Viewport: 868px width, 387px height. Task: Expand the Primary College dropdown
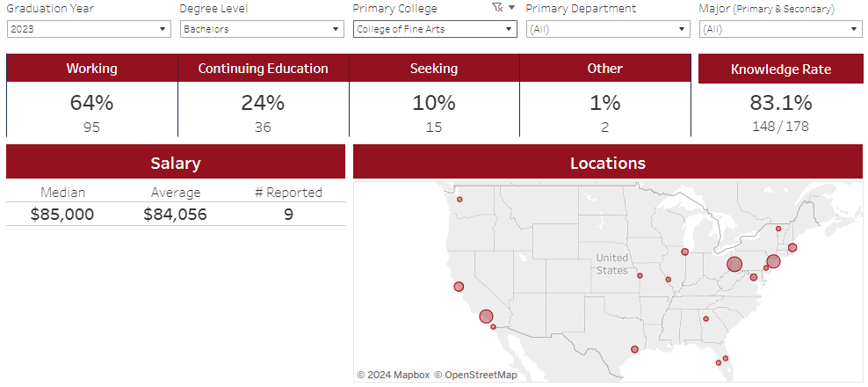[x=435, y=29]
